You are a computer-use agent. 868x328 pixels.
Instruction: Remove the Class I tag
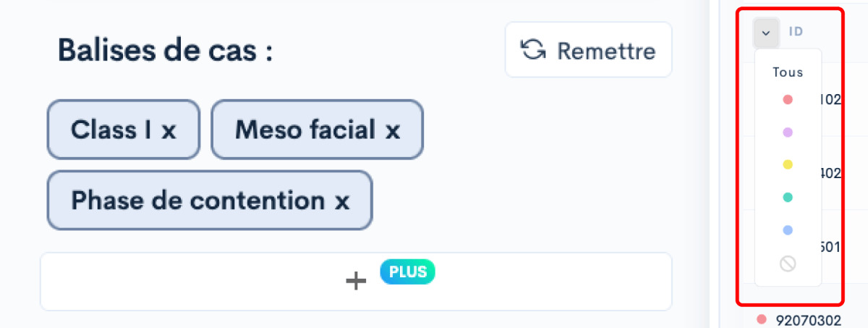coord(169,130)
